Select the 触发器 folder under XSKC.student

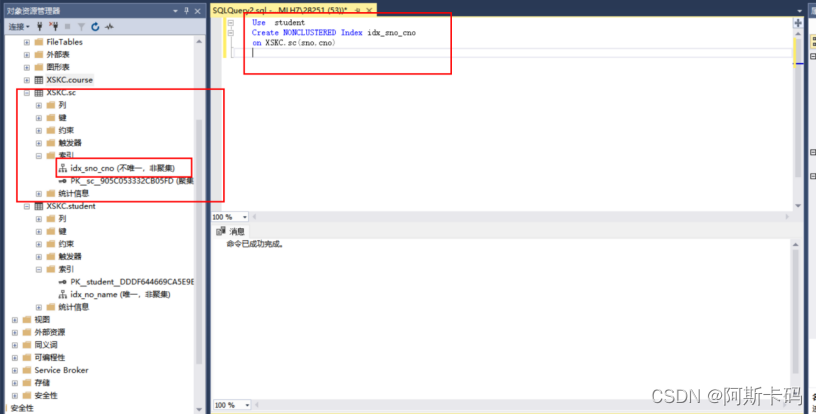point(70,257)
